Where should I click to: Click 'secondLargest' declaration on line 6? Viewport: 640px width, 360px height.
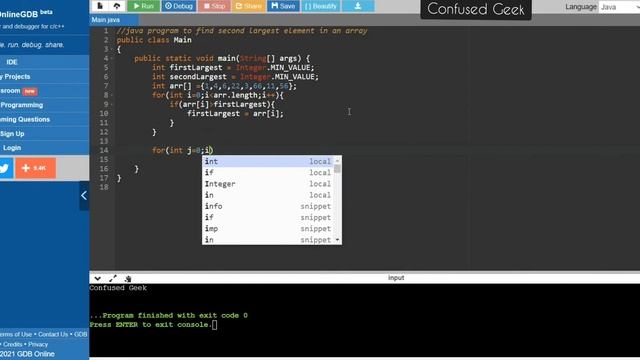coord(198,77)
